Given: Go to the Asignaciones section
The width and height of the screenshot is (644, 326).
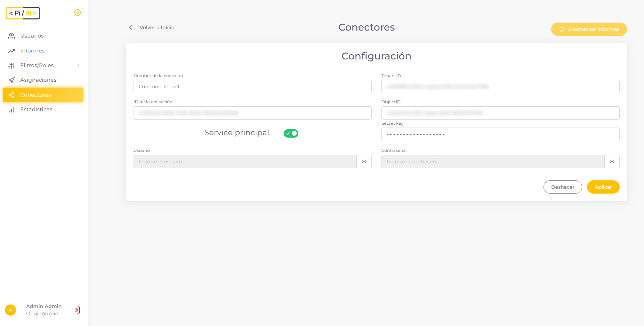Looking at the screenshot, I should [x=43, y=80].
